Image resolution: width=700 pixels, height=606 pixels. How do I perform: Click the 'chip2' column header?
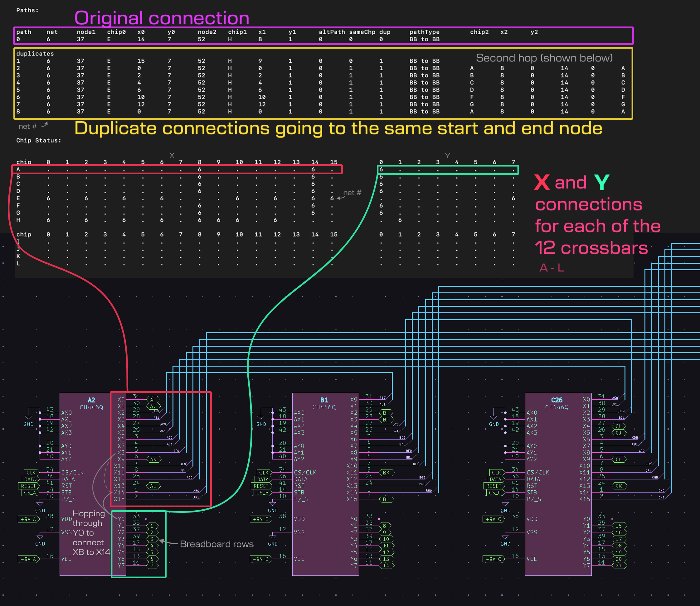(479, 32)
